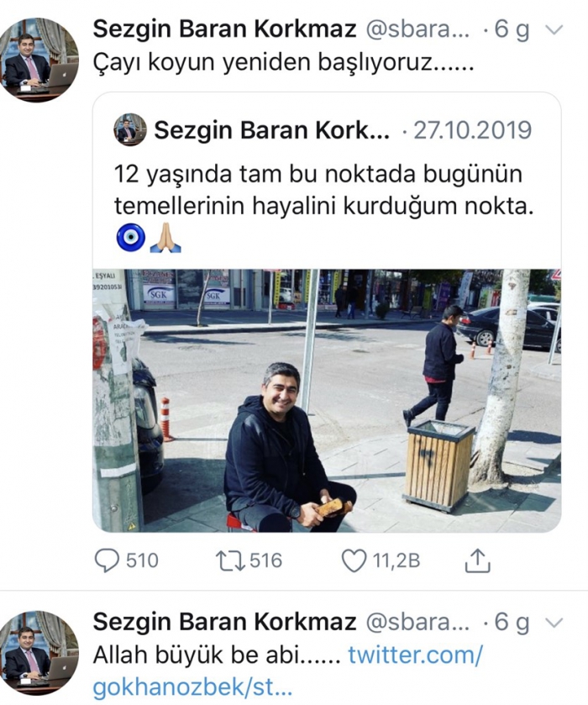Share the tweet using the upload icon
This screenshot has width=588, height=705.
pyautogui.click(x=477, y=560)
